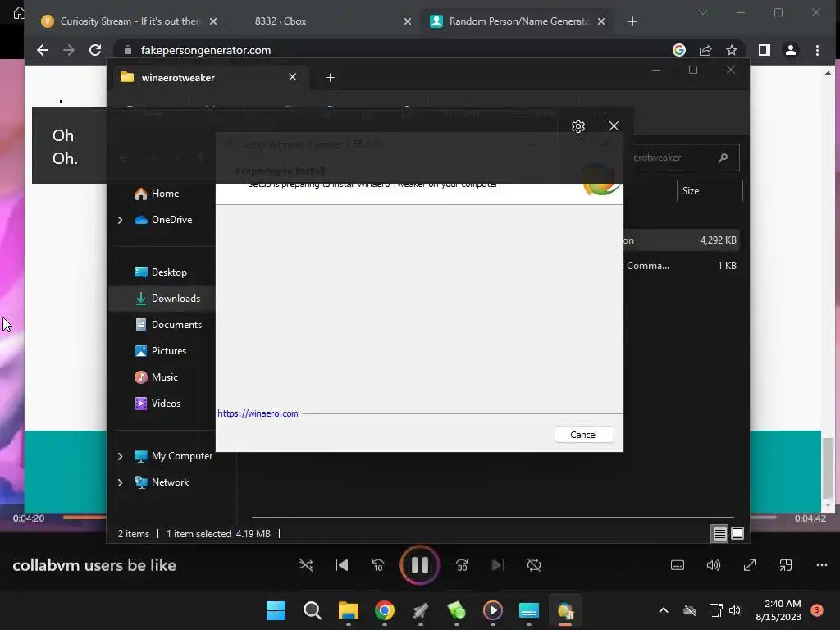The image size is (840, 630).
Task: Close the caption overlay box
Action: tap(614, 126)
